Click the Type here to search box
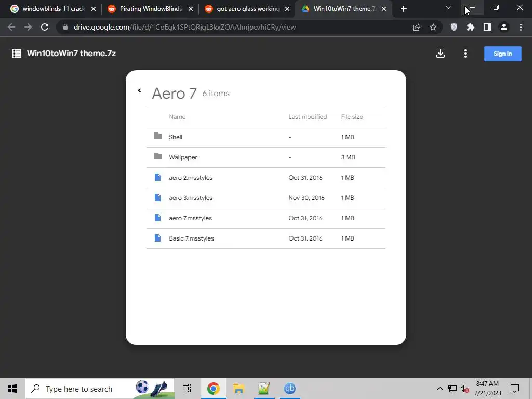 coord(100,389)
